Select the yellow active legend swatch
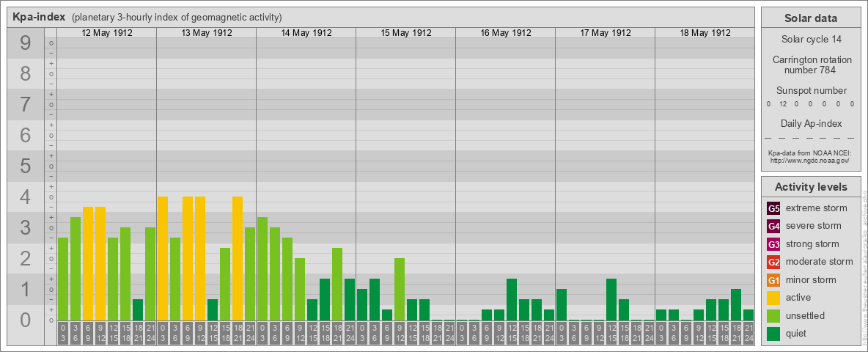The height and width of the screenshot is (352, 868). [773, 298]
